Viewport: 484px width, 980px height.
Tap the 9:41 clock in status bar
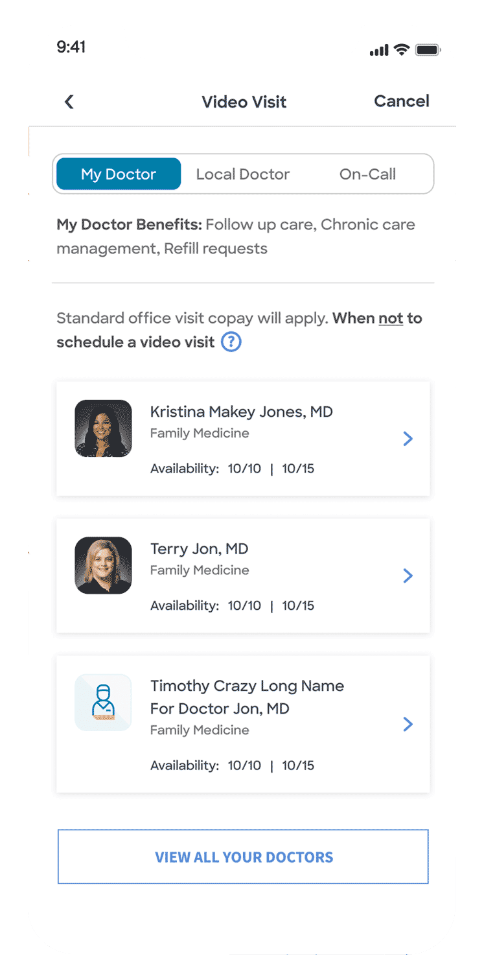point(71,47)
